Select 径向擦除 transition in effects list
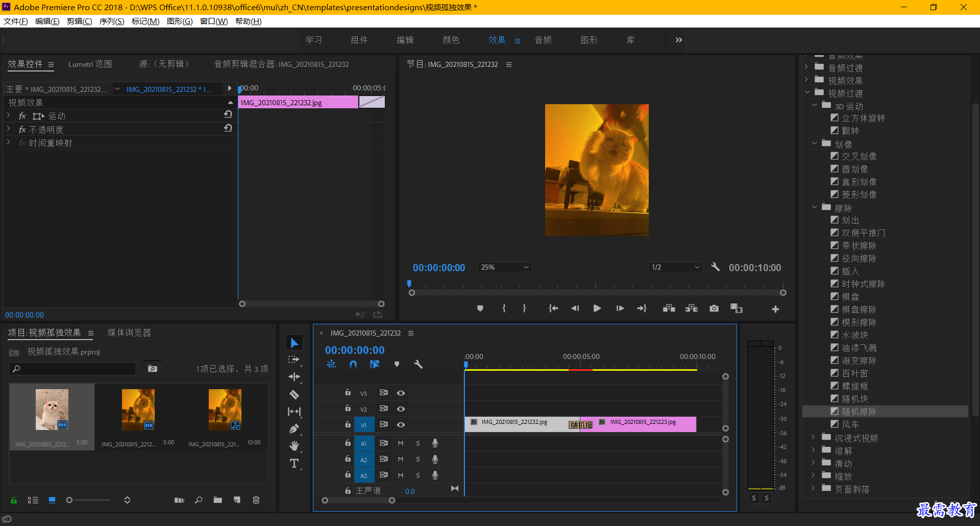The image size is (980, 526). 859,258
